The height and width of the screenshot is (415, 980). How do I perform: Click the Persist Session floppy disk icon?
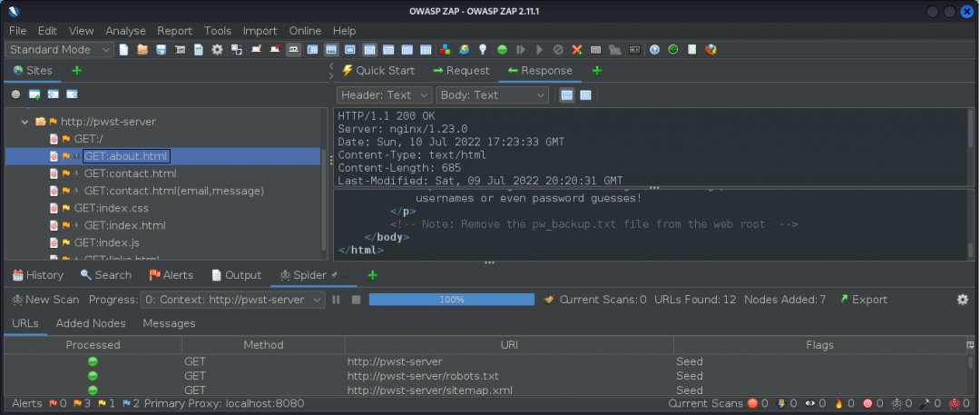pyautogui.click(x=161, y=49)
